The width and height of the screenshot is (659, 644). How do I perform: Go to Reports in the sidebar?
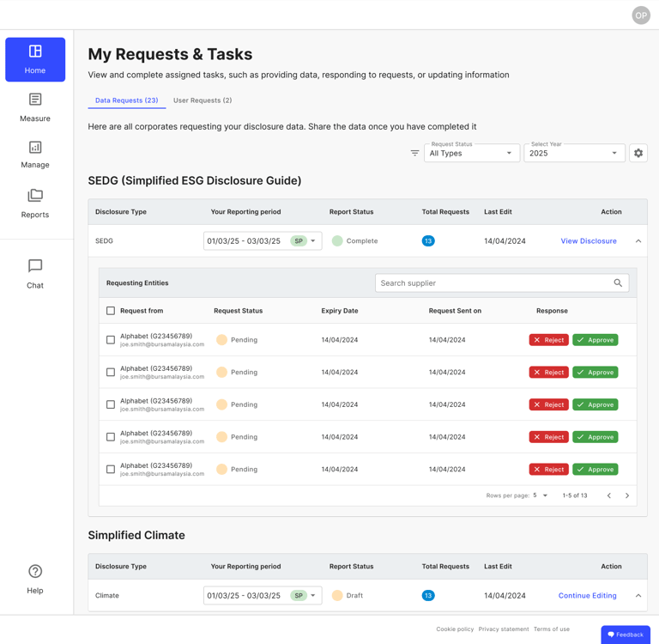click(35, 204)
